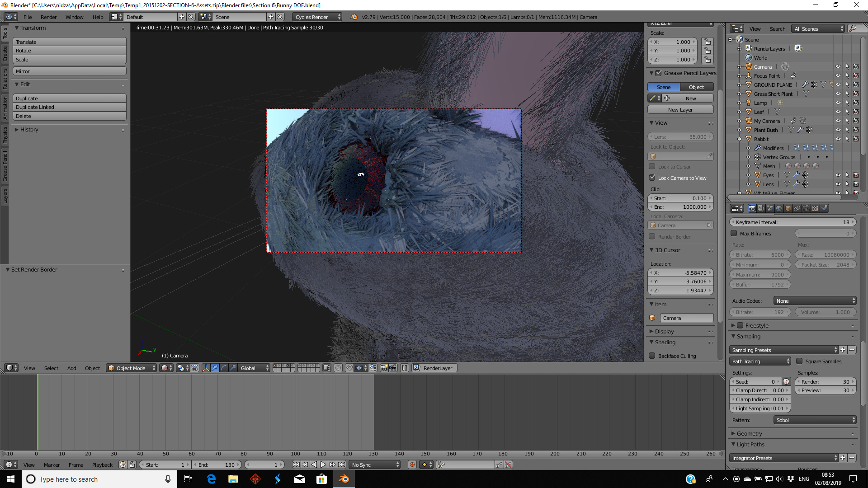This screenshot has height=488, width=868.
Task: Expand the Display panel
Action: (x=664, y=331)
